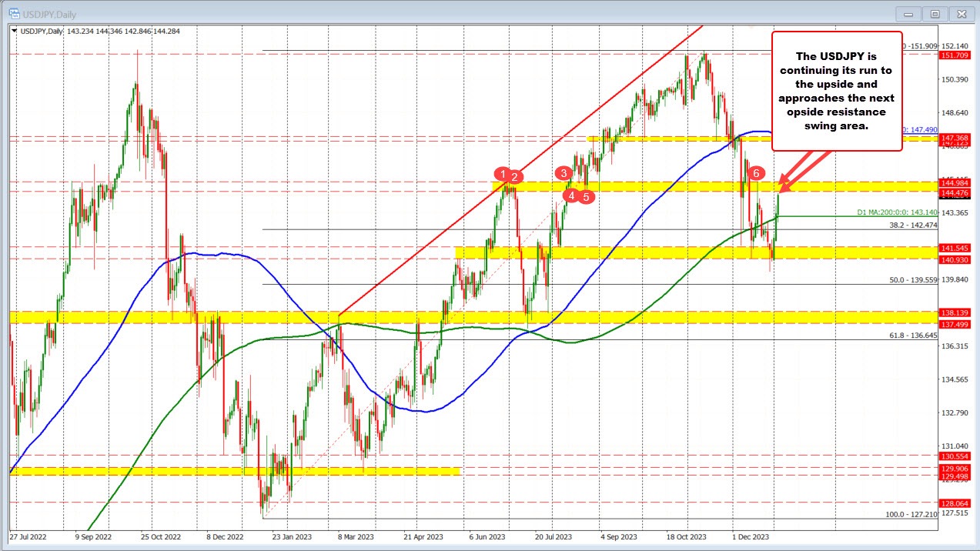Click the 151.709 red price label
980x551 pixels.
[x=954, y=55]
